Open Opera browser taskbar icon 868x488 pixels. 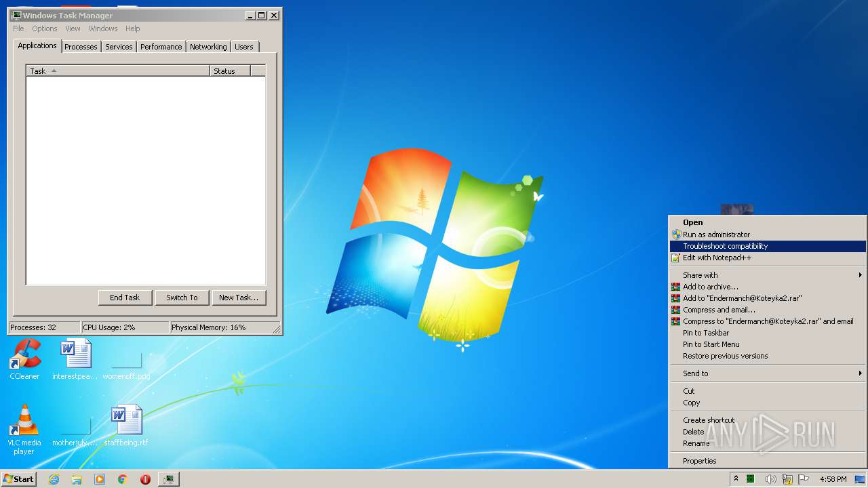click(145, 479)
